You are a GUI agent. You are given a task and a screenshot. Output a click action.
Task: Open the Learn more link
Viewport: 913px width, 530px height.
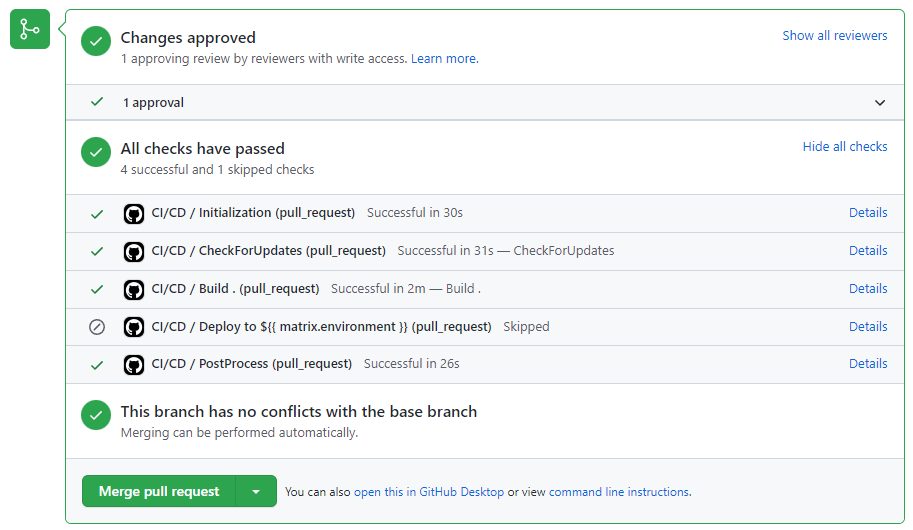pos(445,59)
